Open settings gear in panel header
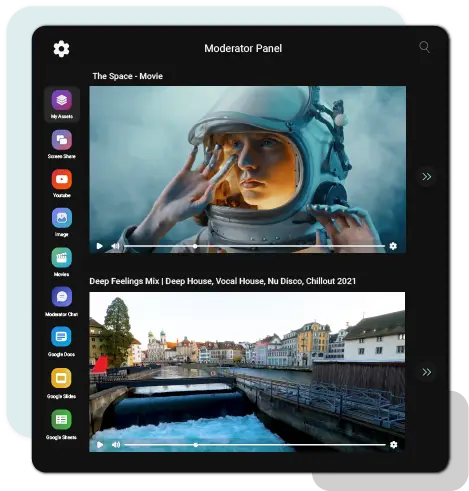 (x=62, y=49)
